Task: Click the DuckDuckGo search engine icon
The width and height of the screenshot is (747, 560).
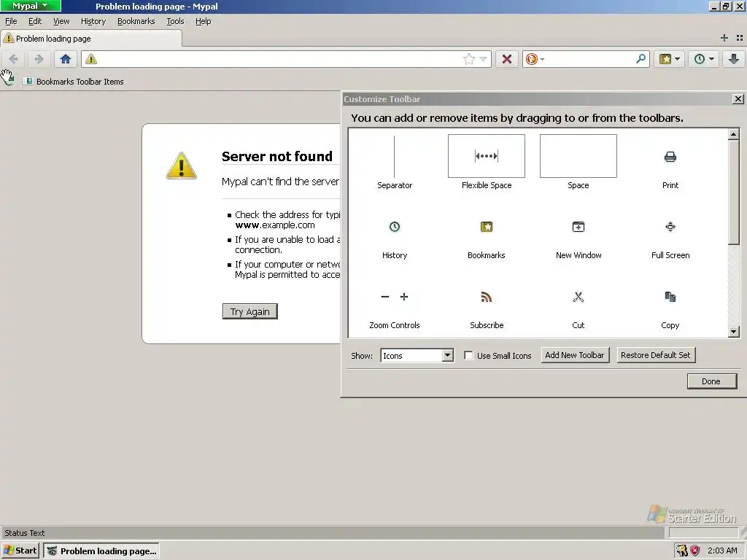Action: click(531, 59)
